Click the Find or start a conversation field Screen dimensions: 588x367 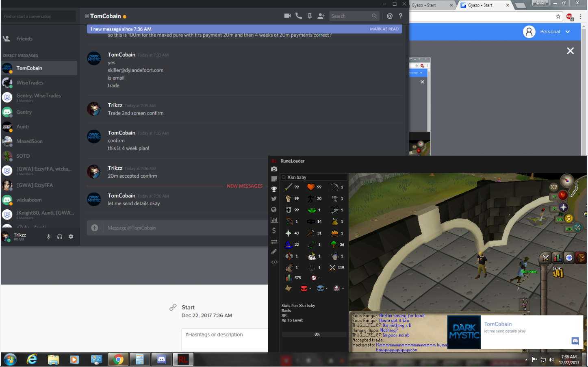coord(39,16)
